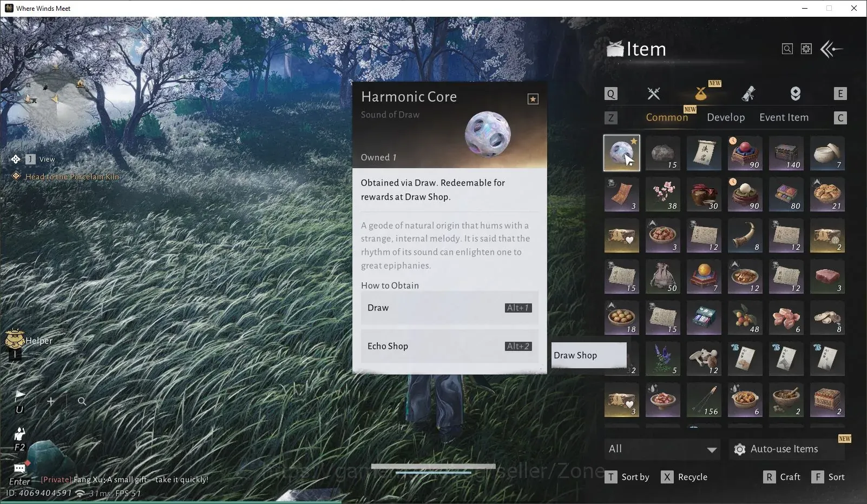Select the cloth sack item with 50
The width and height of the screenshot is (867, 504).
pos(663,276)
